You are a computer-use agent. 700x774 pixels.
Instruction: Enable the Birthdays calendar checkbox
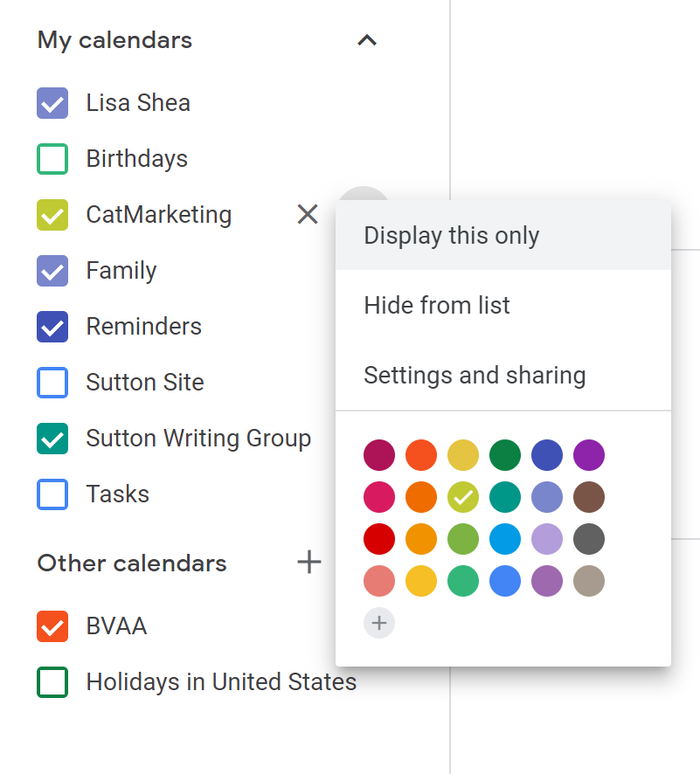click(52, 159)
